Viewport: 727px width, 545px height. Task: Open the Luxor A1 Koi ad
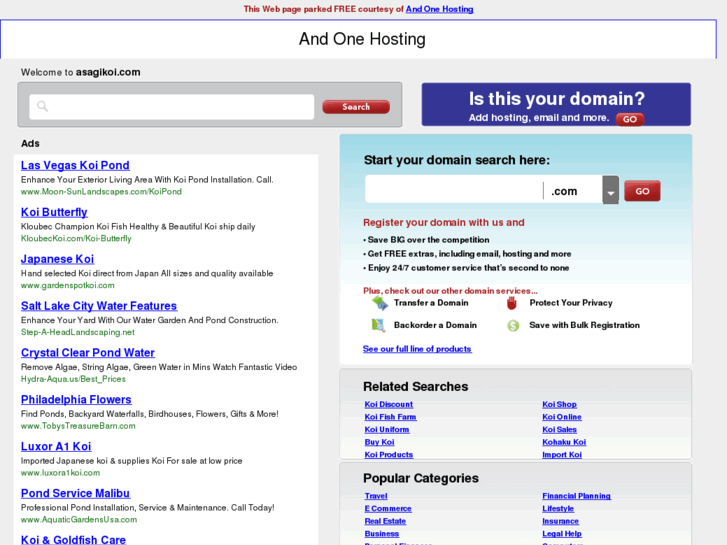[x=56, y=446]
